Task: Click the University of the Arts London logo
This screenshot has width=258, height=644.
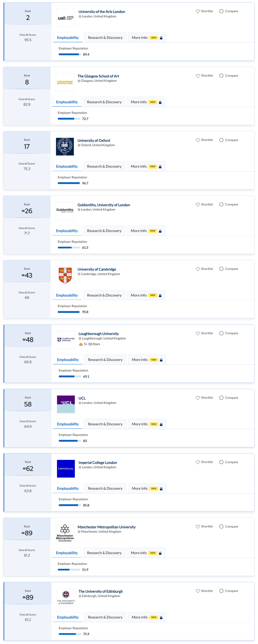Action: 66,18
